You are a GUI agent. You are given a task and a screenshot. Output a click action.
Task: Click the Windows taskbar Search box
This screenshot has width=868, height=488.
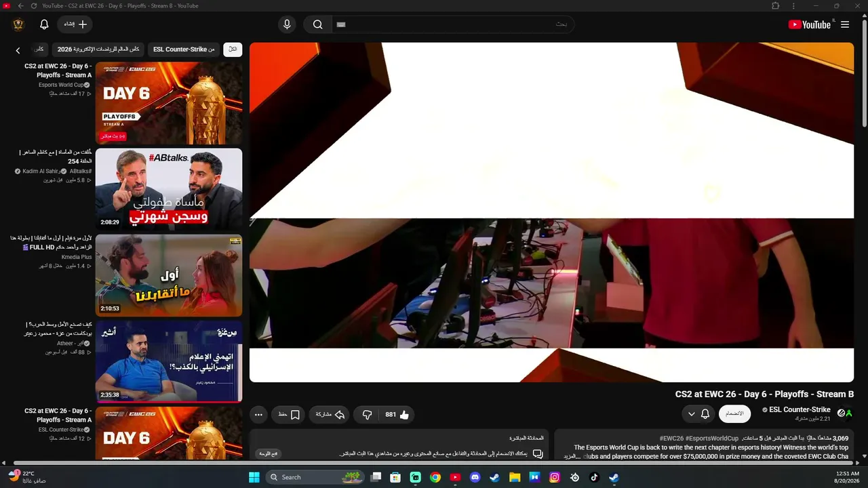pyautogui.click(x=316, y=477)
